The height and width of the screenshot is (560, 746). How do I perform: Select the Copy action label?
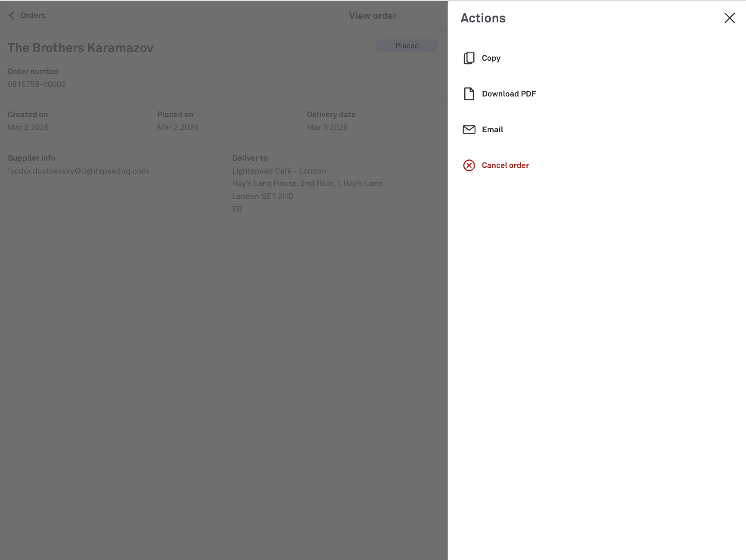[491, 58]
